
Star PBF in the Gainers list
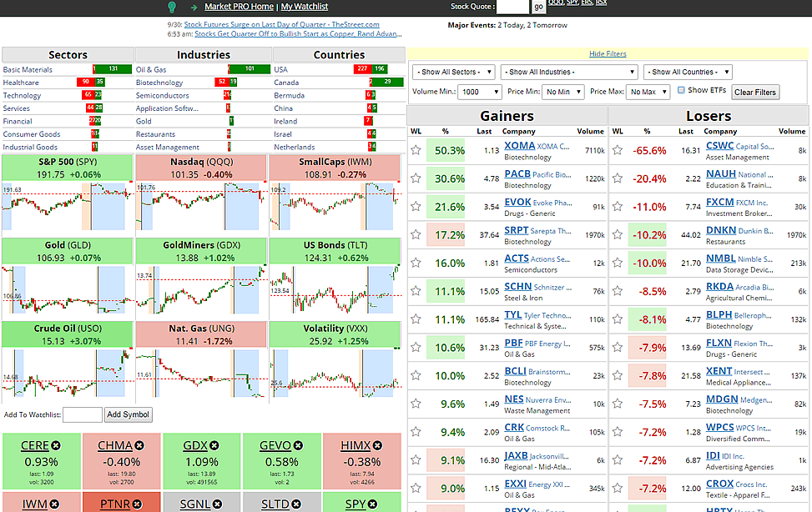pos(416,347)
